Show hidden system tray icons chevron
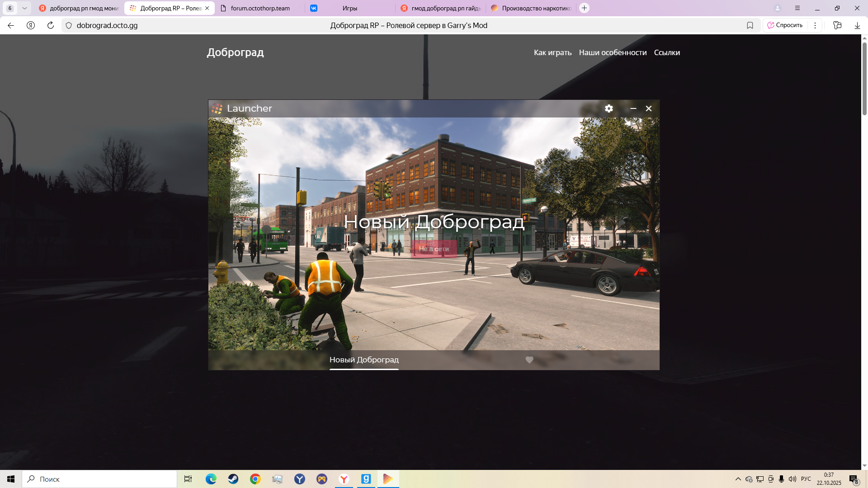868x488 pixels. click(738, 479)
